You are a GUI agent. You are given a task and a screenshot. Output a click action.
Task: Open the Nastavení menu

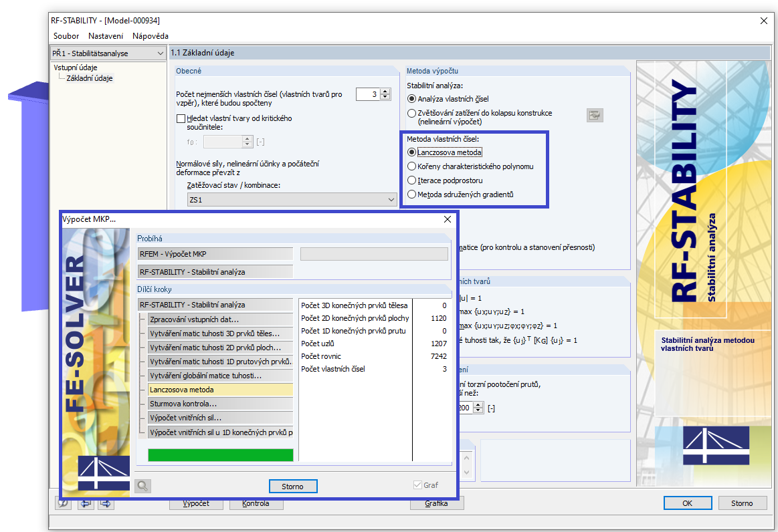click(x=106, y=35)
